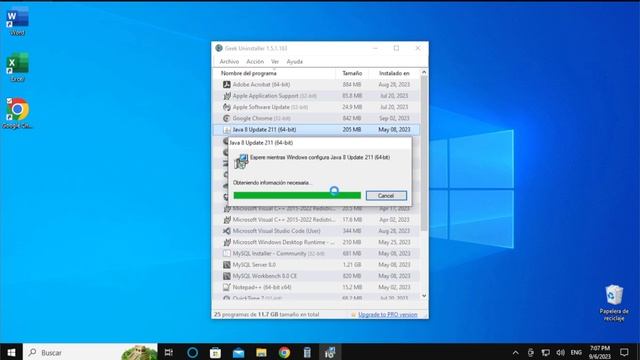Open the Google Chrome desktop shortcut
Screen dimensions: 640x360
pyautogui.click(x=17, y=113)
